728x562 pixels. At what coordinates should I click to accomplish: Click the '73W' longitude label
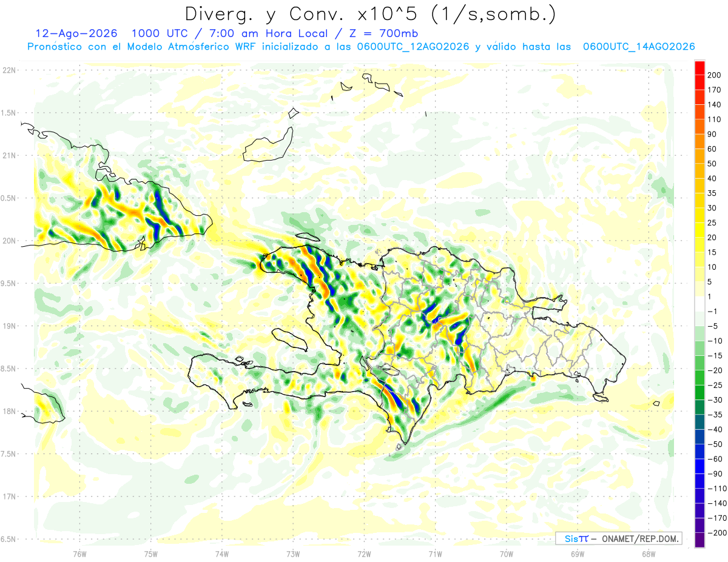(293, 554)
